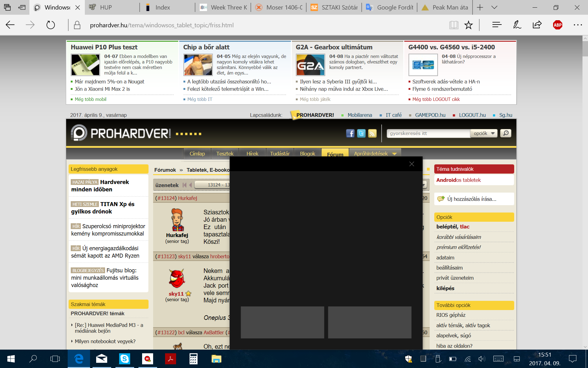Switch to the Google Fordító tab

[x=390, y=7]
